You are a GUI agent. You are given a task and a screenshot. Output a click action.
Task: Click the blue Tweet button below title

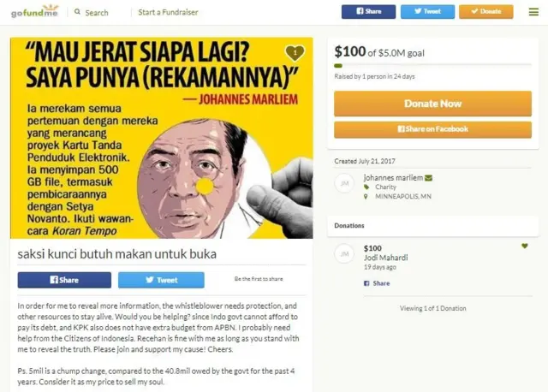161,280
